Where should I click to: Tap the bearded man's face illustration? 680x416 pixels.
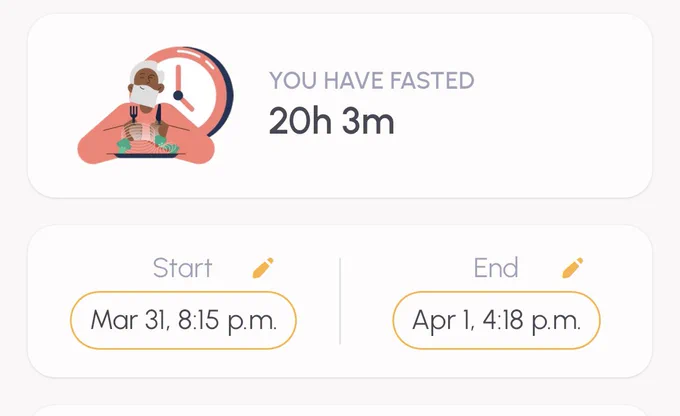147,85
